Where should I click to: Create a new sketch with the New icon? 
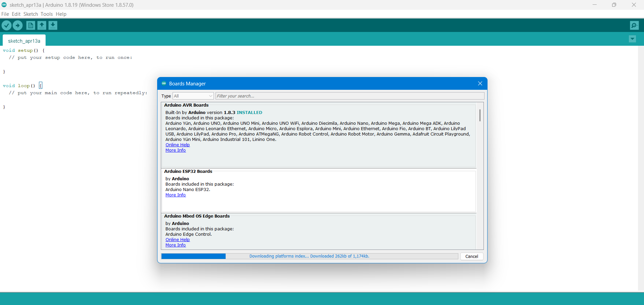click(x=31, y=25)
